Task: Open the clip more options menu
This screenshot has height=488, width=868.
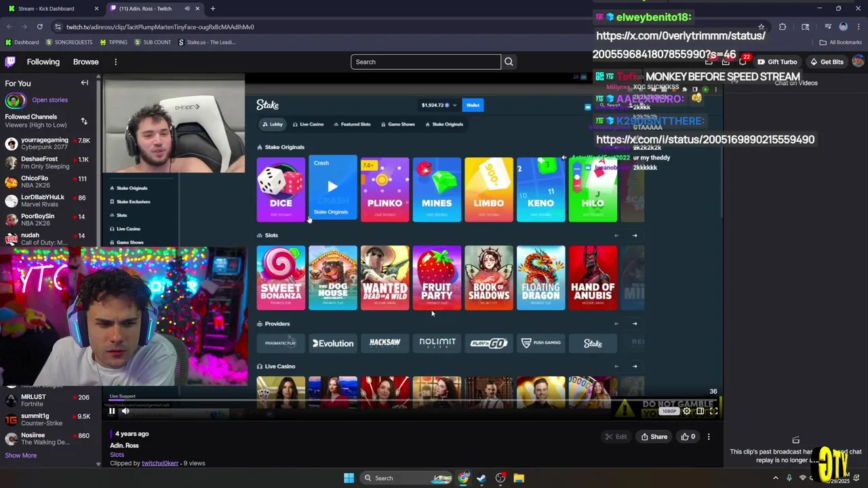Action: point(709,436)
